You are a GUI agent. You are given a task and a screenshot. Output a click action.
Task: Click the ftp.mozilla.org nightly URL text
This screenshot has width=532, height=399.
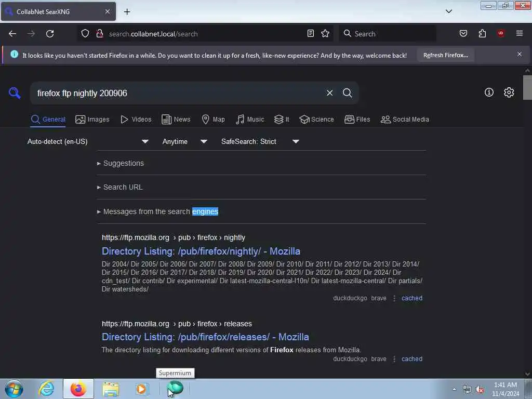click(x=174, y=237)
